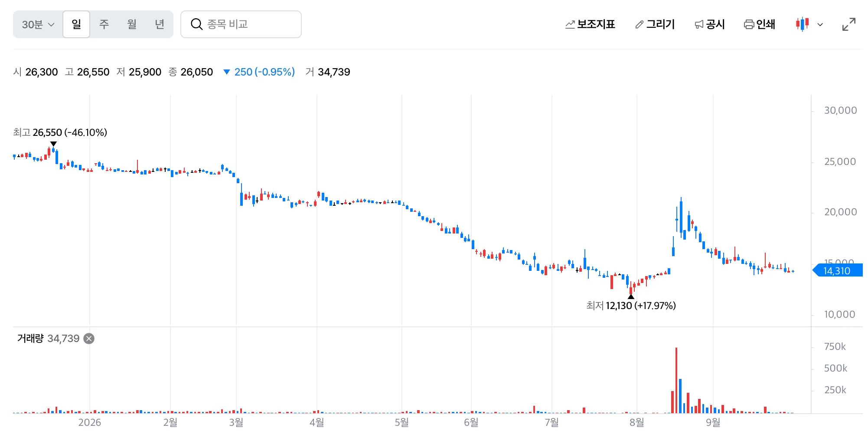868x441 pixels.
Task: Click the 250 (-0.95%) change value
Action: click(x=259, y=72)
